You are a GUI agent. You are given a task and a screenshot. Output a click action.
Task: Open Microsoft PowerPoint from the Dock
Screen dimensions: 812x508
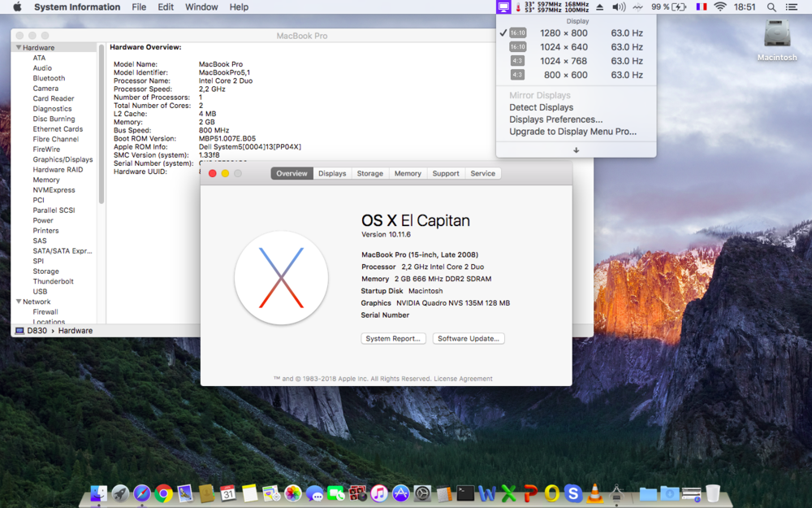[x=530, y=493]
